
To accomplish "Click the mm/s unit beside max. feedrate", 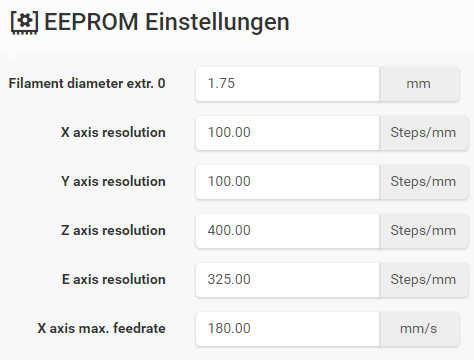I will [x=419, y=329].
